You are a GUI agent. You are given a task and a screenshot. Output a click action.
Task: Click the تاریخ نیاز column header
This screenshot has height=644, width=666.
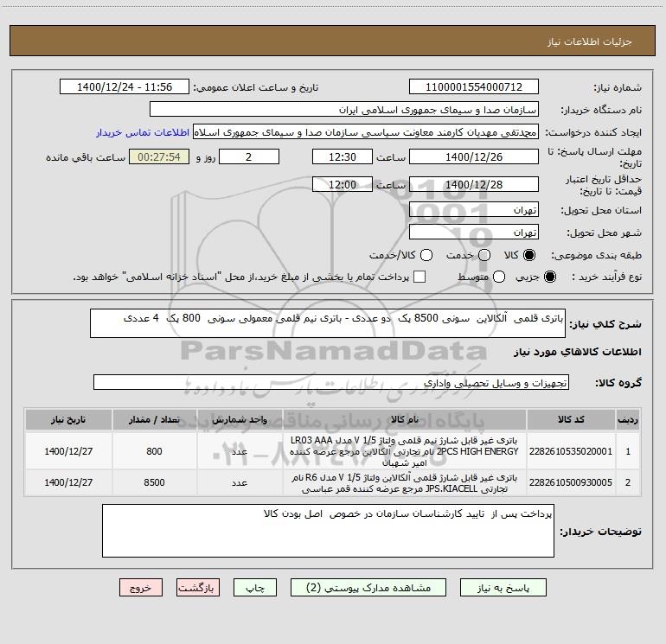tap(68, 419)
